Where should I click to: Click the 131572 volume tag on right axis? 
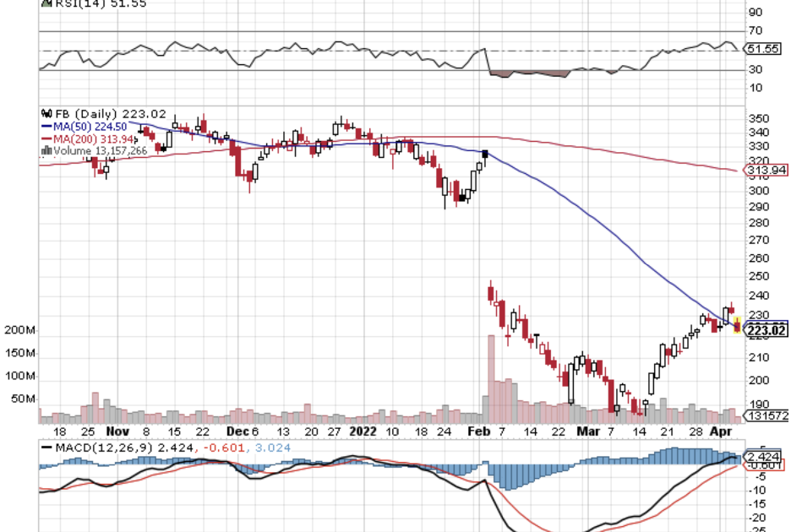[x=767, y=415]
